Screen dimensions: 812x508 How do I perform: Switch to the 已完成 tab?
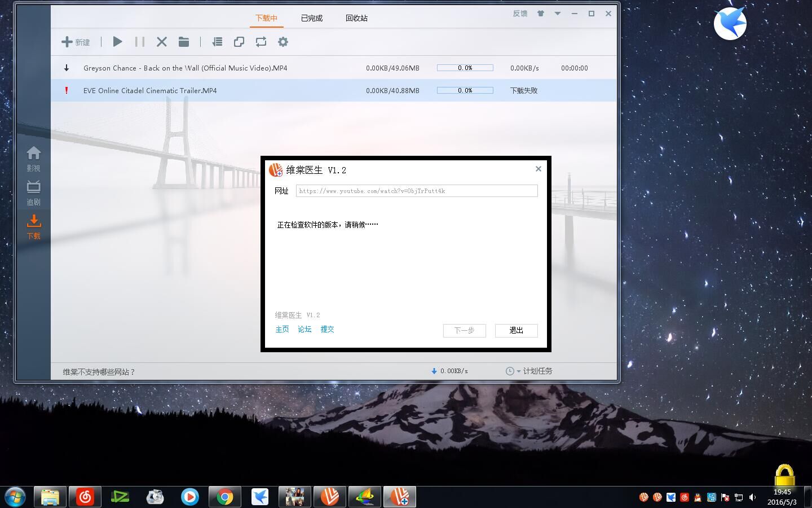(x=311, y=18)
